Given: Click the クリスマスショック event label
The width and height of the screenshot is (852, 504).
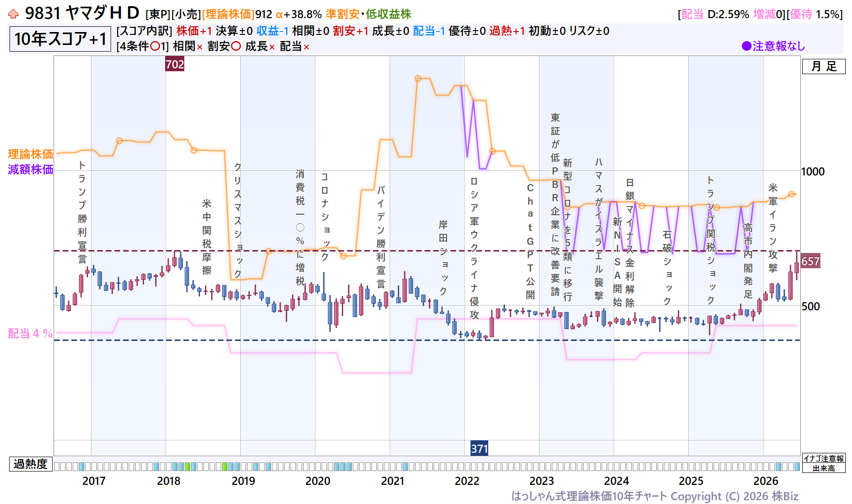Looking at the screenshot, I should tap(238, 220).
